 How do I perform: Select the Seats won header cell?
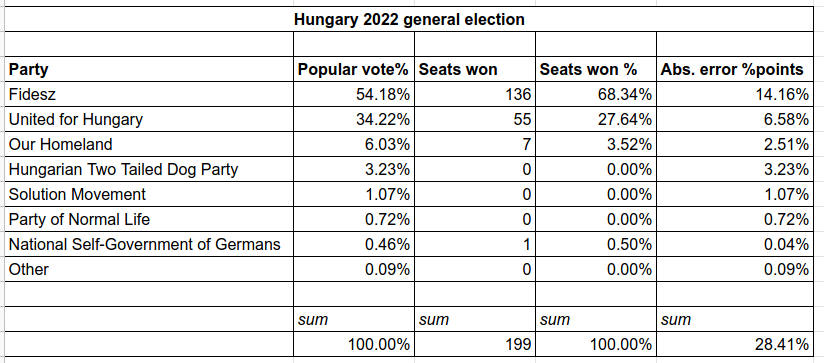[x=475, y=69]
